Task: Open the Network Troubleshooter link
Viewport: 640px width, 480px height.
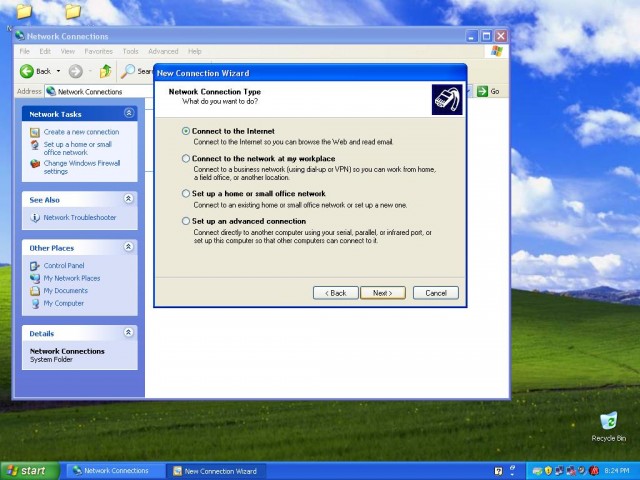Action: pyautogui.click(x=80, y=218)
